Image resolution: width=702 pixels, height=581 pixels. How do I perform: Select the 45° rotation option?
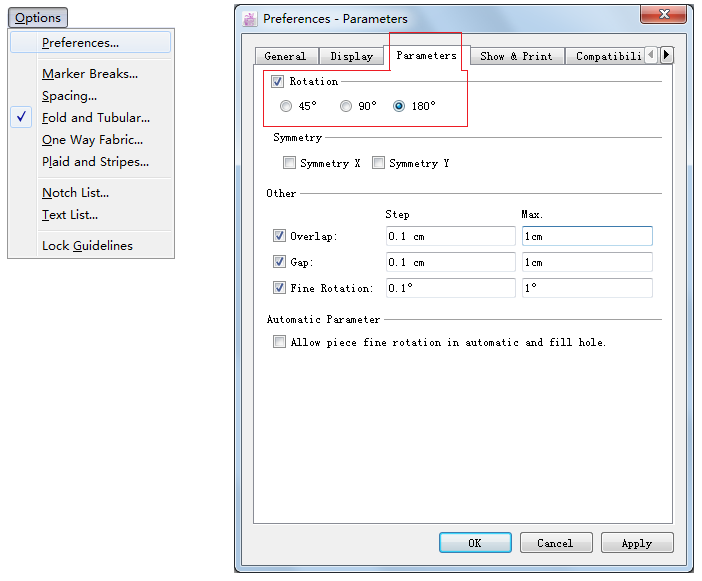coord(287,106)
